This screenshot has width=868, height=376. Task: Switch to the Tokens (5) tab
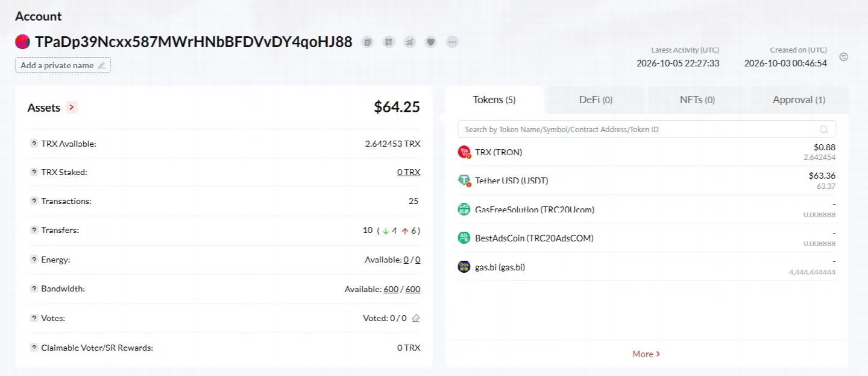(494, 100)
